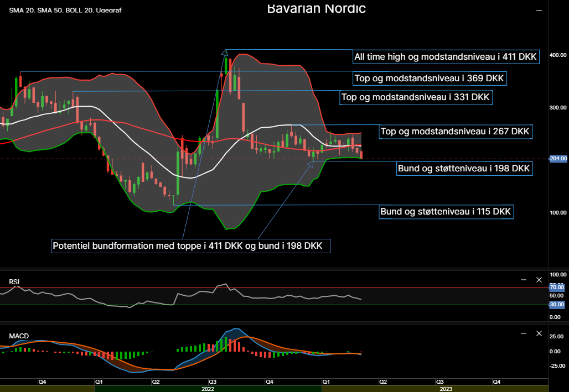Close the MACD indicator panel
This screenshot has width=569, height=392.
(539, 333)
